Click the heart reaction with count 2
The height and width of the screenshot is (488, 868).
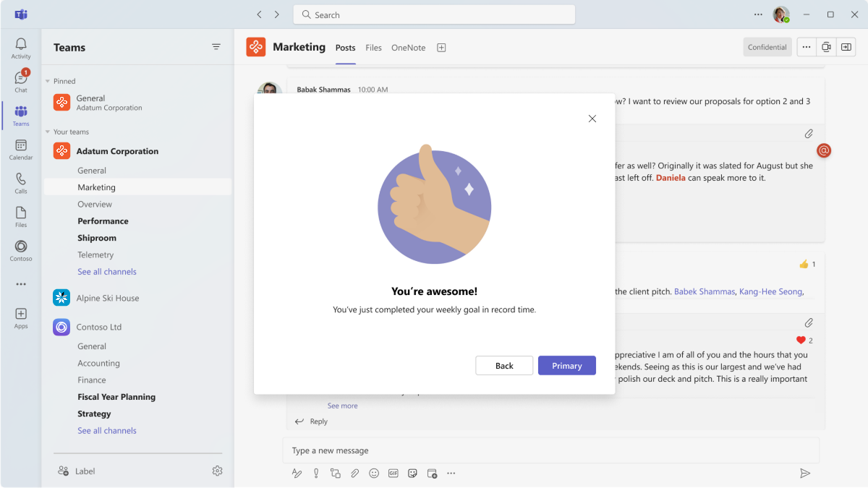(804, 341)
